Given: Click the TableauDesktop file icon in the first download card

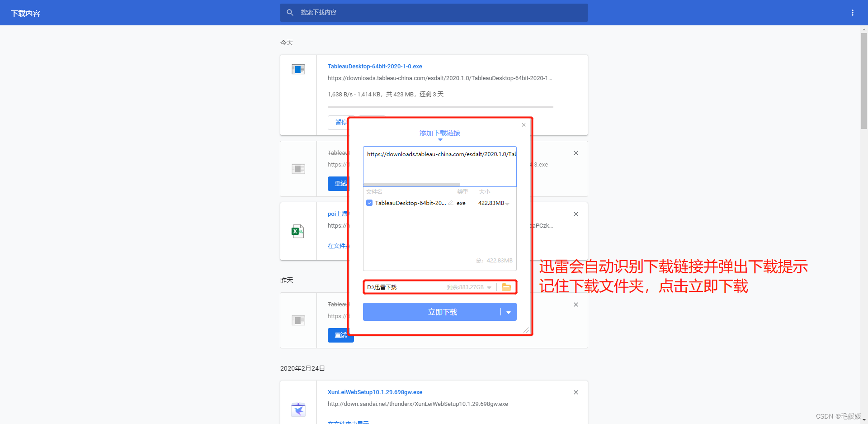Looking at the screenshot, I should coord(298,69).
